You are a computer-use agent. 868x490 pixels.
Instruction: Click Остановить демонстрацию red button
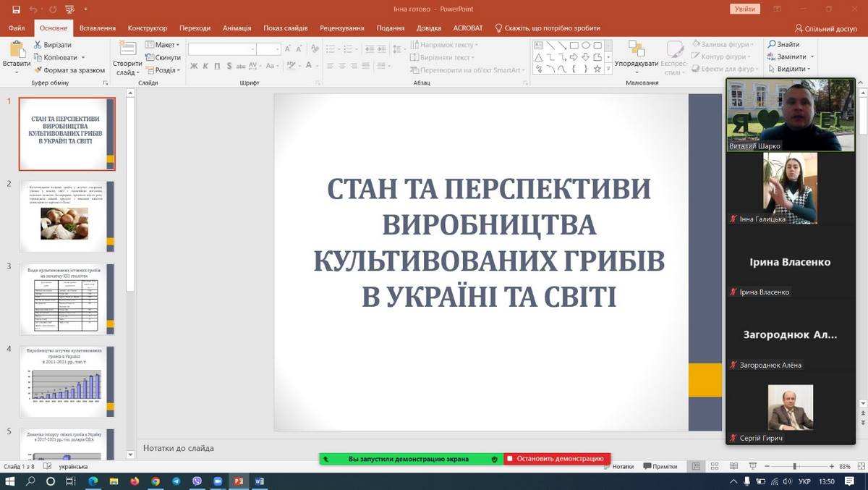(x=557, y=459)
